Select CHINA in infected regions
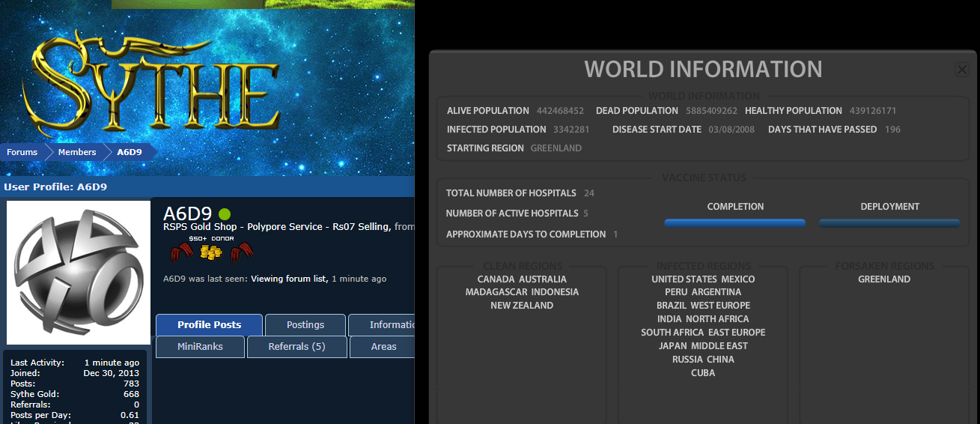 (721, 360)
